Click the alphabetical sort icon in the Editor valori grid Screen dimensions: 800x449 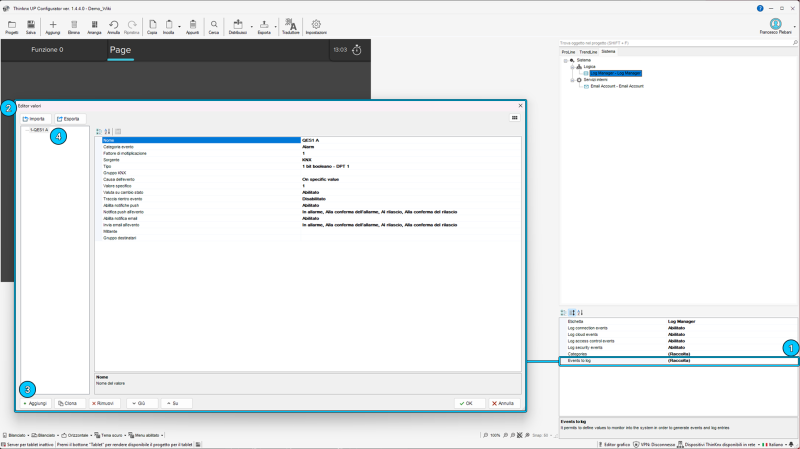pos(107,132)
